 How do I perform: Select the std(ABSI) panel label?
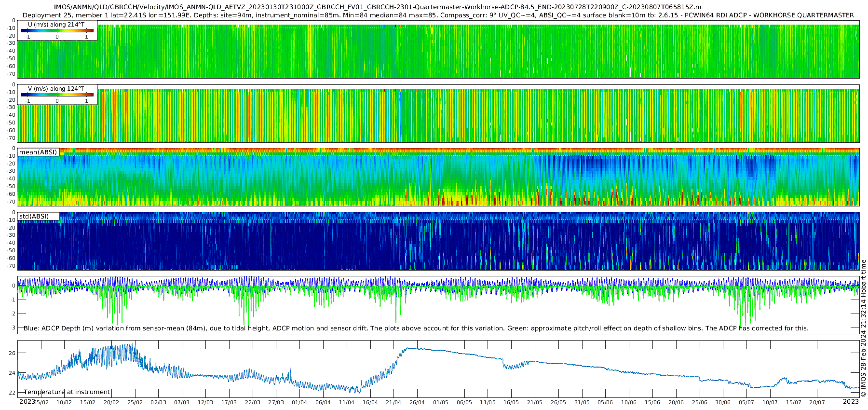[x=34, y=216]
